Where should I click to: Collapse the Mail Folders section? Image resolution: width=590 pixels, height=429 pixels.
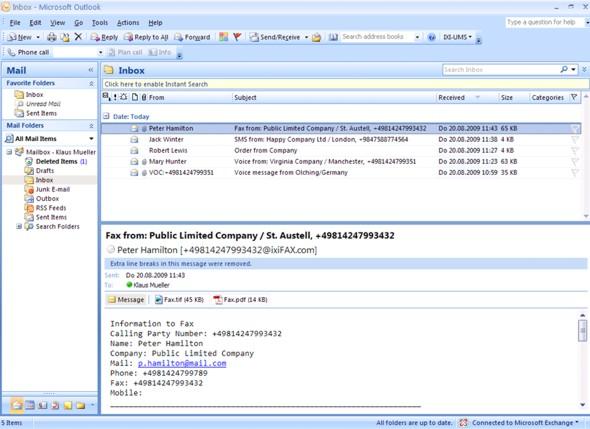click(x=91, y=125)
